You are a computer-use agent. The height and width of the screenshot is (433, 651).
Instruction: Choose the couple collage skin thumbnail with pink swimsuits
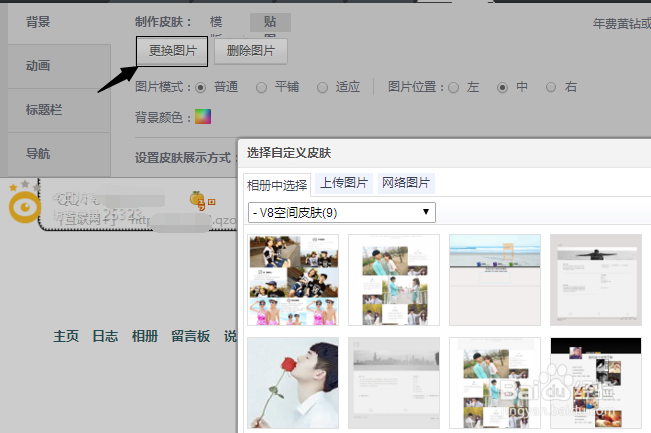click(x=293, y=280)
